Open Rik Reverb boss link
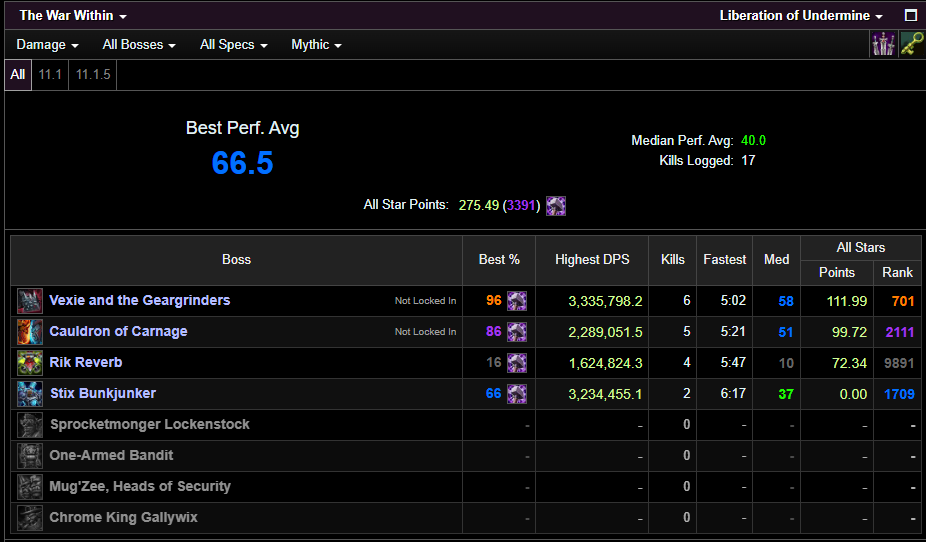Screen dimensions: 926x542 [86, 363]
